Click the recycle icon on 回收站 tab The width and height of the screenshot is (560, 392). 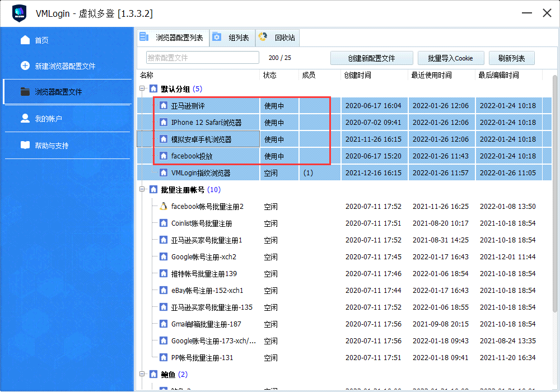coord(263,37)
